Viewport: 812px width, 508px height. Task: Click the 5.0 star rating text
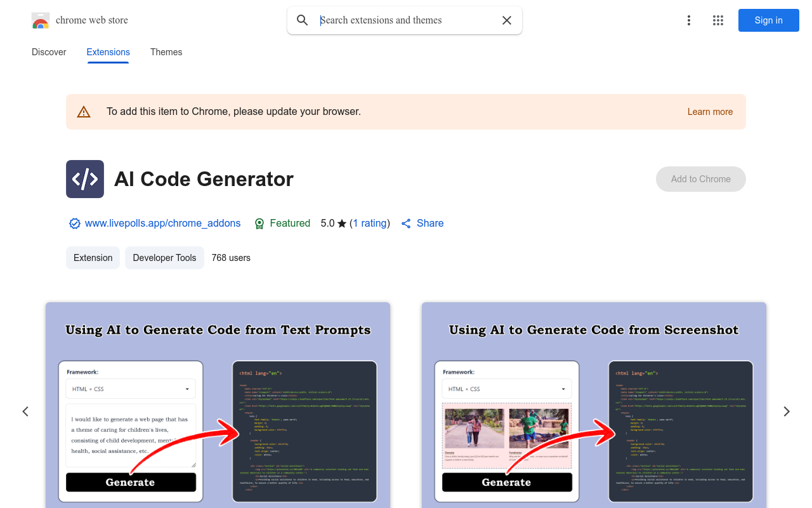pyautogui.click(x=334, y=224)
